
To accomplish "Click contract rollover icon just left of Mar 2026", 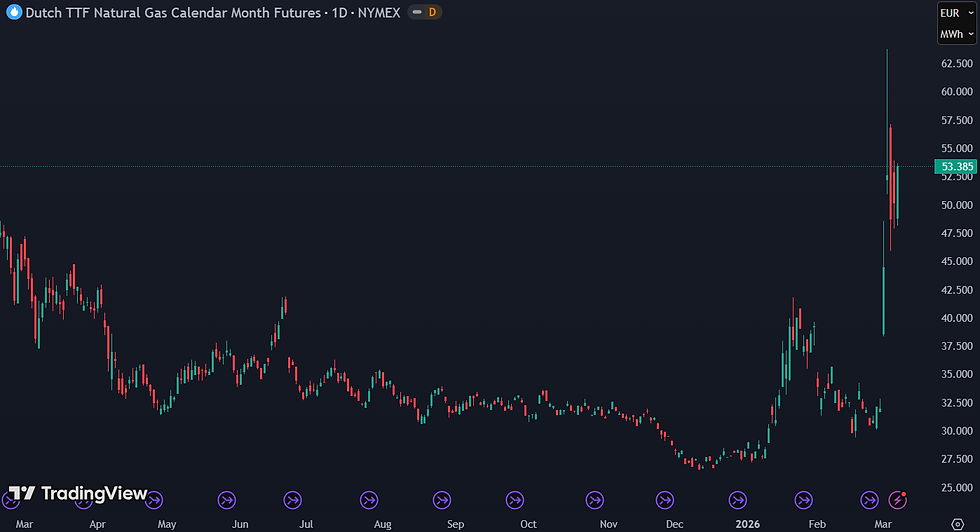I will pyautogui.click(x=869, y=500).
